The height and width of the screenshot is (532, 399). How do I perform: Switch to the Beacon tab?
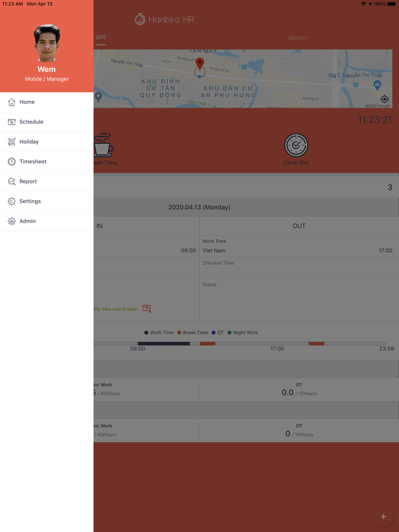click(298, 38)
